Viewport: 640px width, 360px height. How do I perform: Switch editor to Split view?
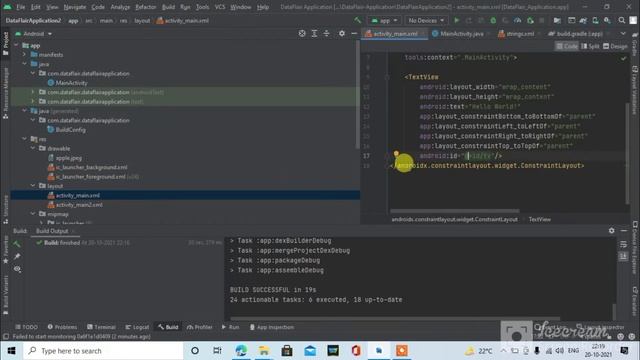(590, 46)
